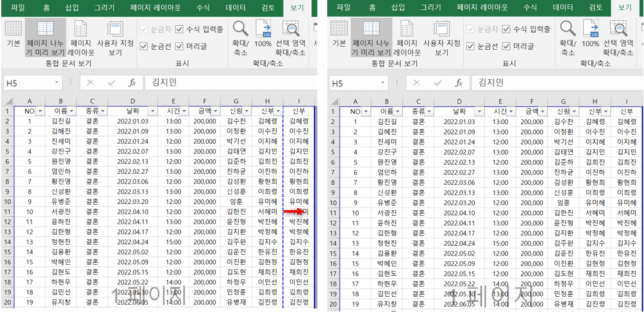Open 시간 filter dropdown in right sheet
The width and height of the screenshot is (644, 314).
pos(511,111)
